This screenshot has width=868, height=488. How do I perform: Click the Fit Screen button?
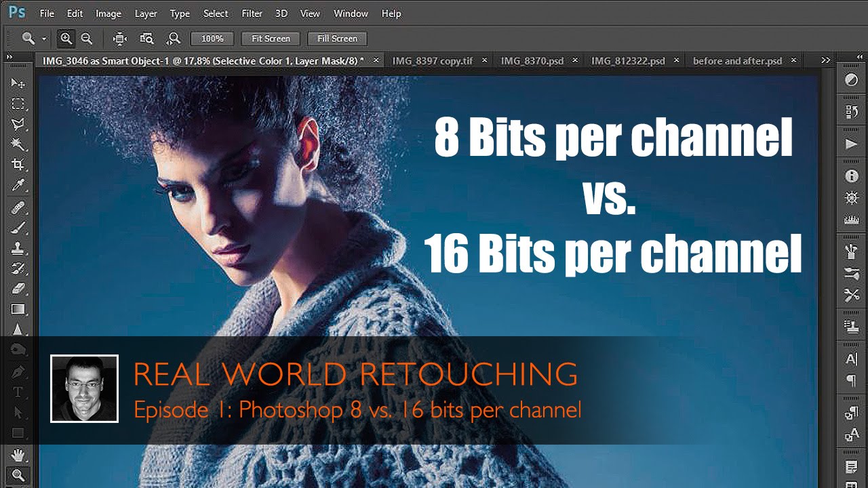point(271,39)
